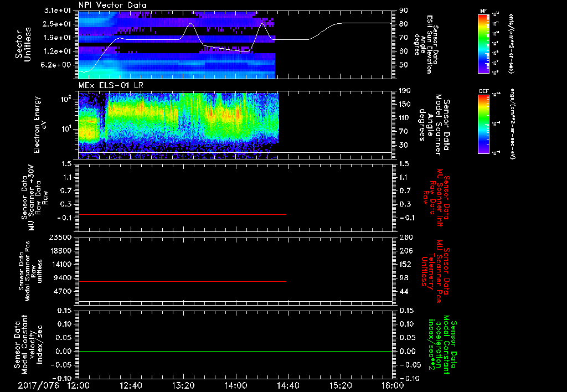The width and height of the screenshot is (567, 392).
Task: Click the '12:00' time tick label
Action: (x=79, y=386)
